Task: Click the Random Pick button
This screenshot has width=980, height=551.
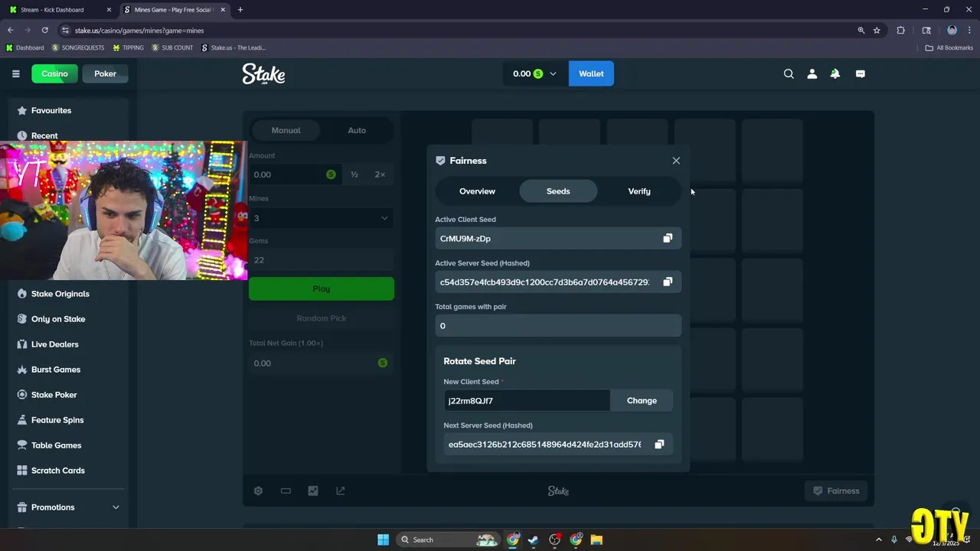Action: (322, 318)
